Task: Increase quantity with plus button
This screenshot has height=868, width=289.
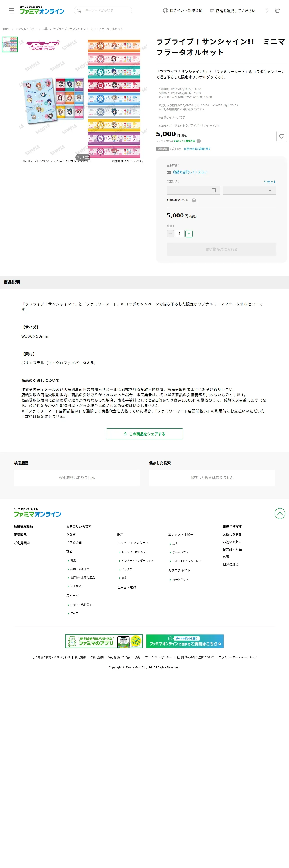Action: click(x=189, y=233)
